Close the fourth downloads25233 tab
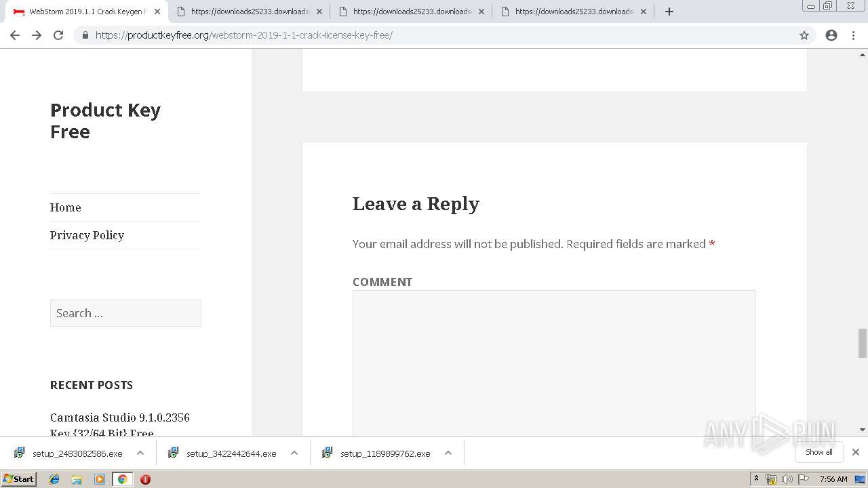Image resolution: width=868 pixels, height=488 pixels. click(x=644, y=12)
